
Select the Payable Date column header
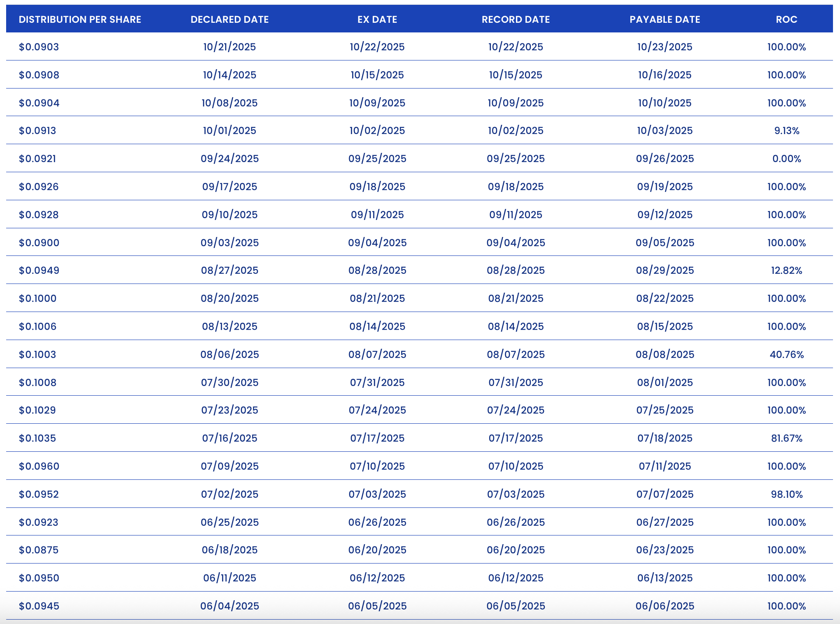[x=665, y=19]
